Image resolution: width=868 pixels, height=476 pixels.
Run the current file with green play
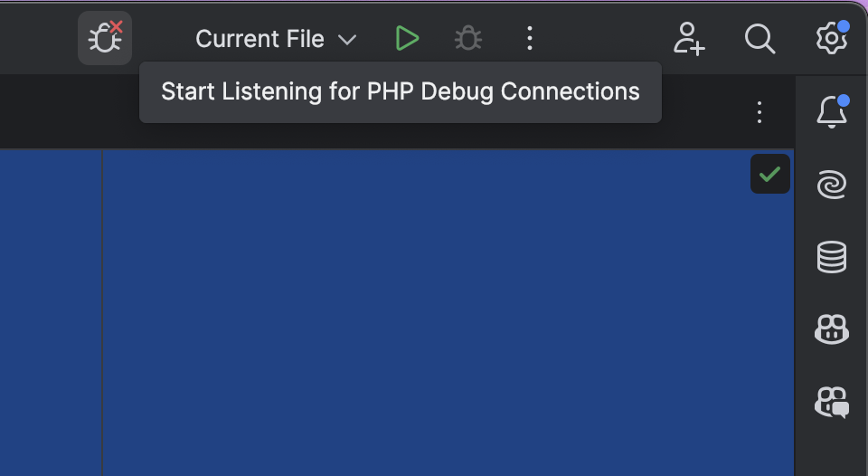(407, 38)
